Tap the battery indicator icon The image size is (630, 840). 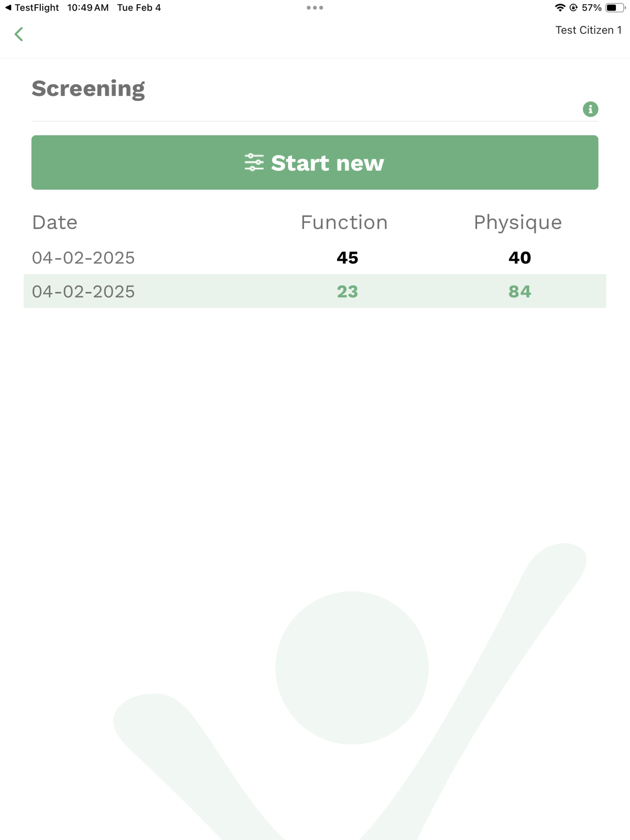(615, 8)
